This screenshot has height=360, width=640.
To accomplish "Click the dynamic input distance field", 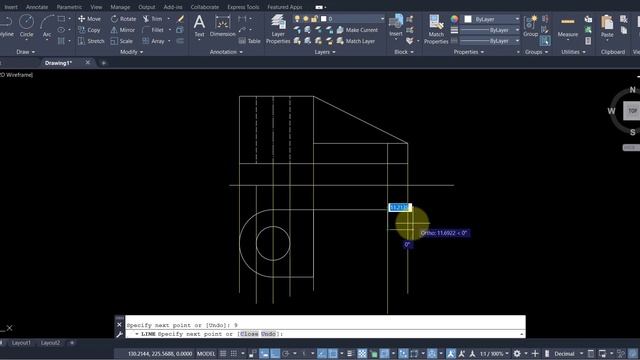I will click(400, 207).
